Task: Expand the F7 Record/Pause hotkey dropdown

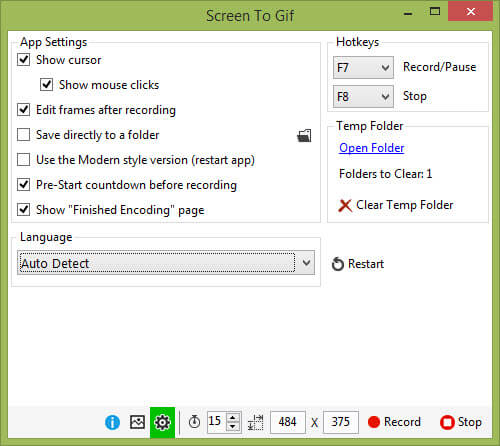Action: (363, 68)
